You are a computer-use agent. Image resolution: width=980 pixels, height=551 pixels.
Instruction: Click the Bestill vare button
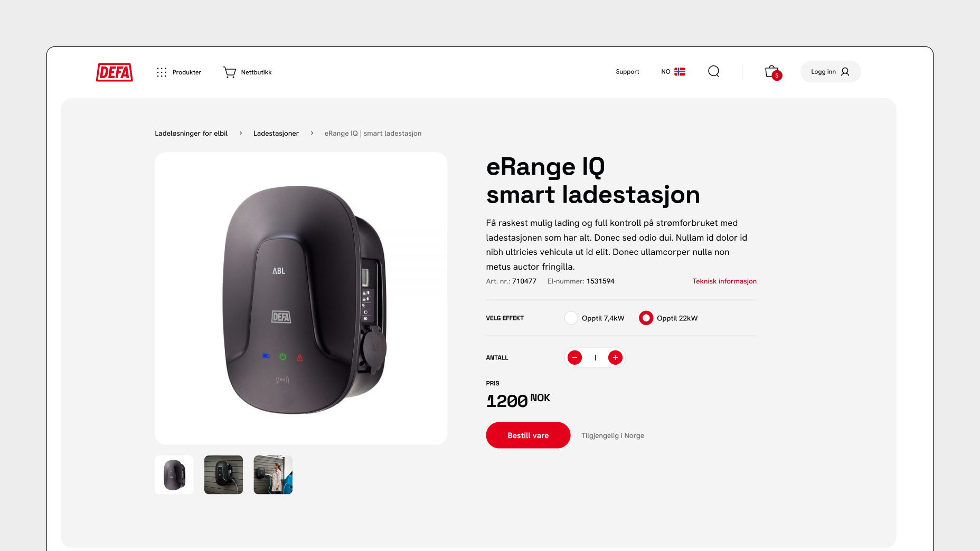[528, 435]
